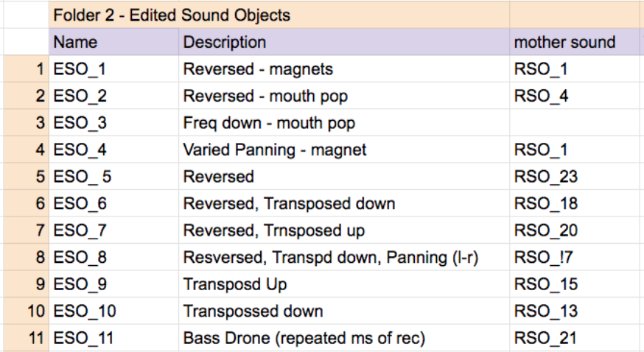The height and width of the screenshot is (352, 644).
Task: Click the ESO_7 name cell
Action: [114, 230]
